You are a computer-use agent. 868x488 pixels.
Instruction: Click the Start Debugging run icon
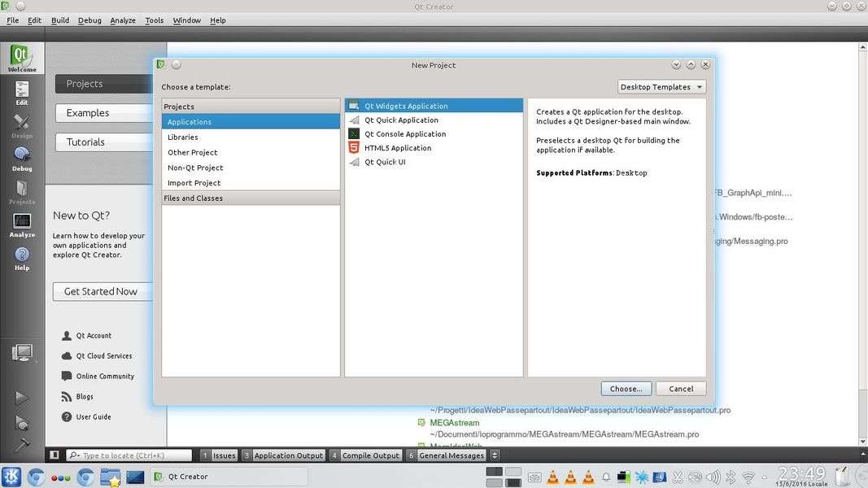coord(22,423)
